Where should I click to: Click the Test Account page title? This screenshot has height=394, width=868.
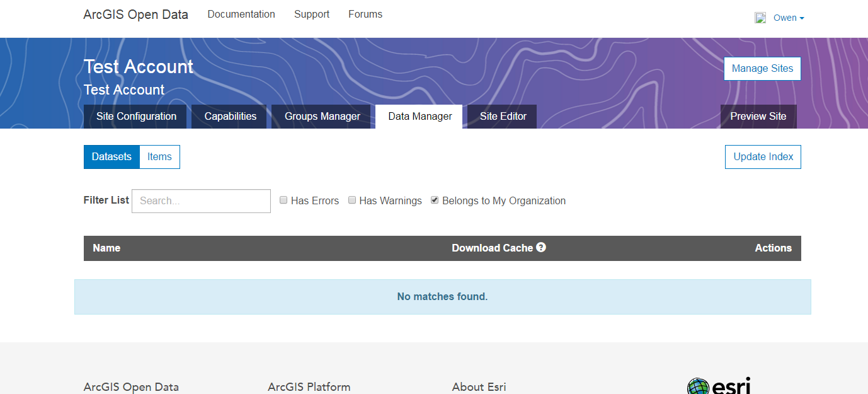pyautogui.click(x=139, y=67)
